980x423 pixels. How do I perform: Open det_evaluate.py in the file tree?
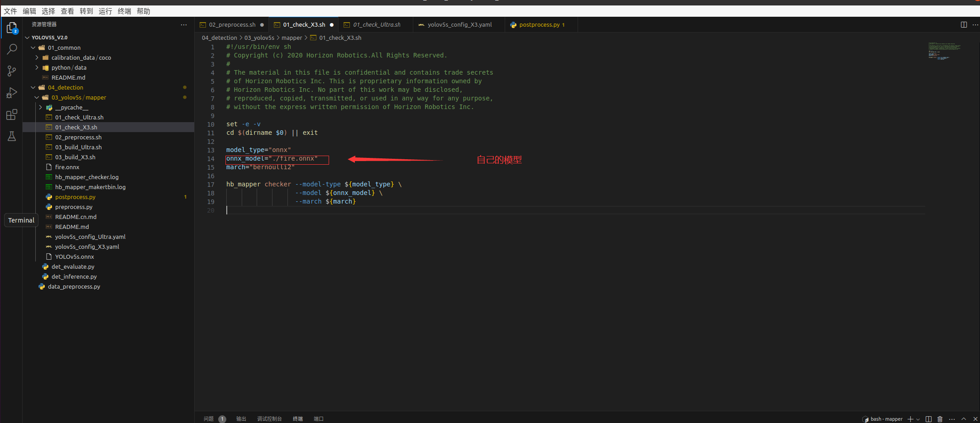pos(109,266)
